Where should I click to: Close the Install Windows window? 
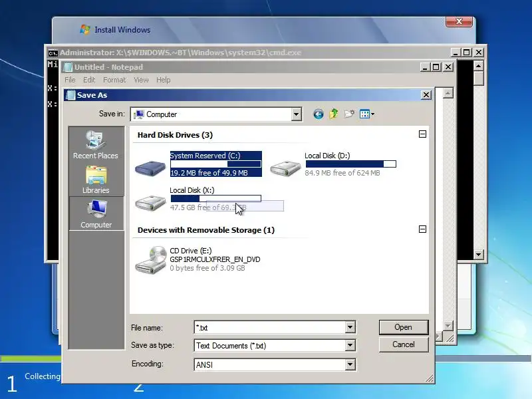(x=459, y=21)
